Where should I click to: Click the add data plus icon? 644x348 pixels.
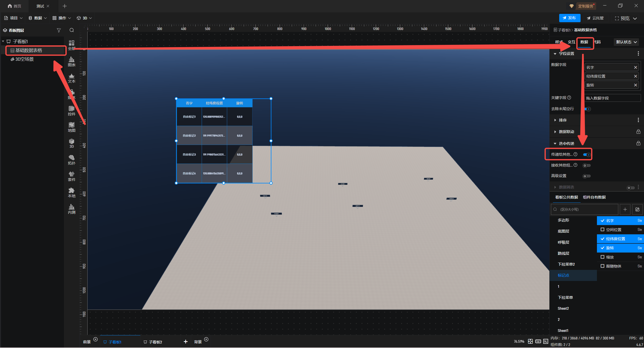625,209
